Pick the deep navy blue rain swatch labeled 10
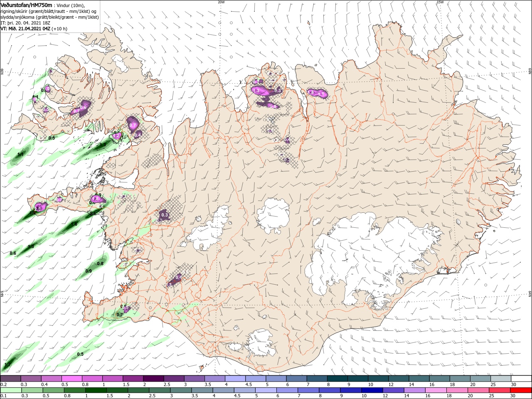This screenshot has width=532, height=399. (372, 390)
